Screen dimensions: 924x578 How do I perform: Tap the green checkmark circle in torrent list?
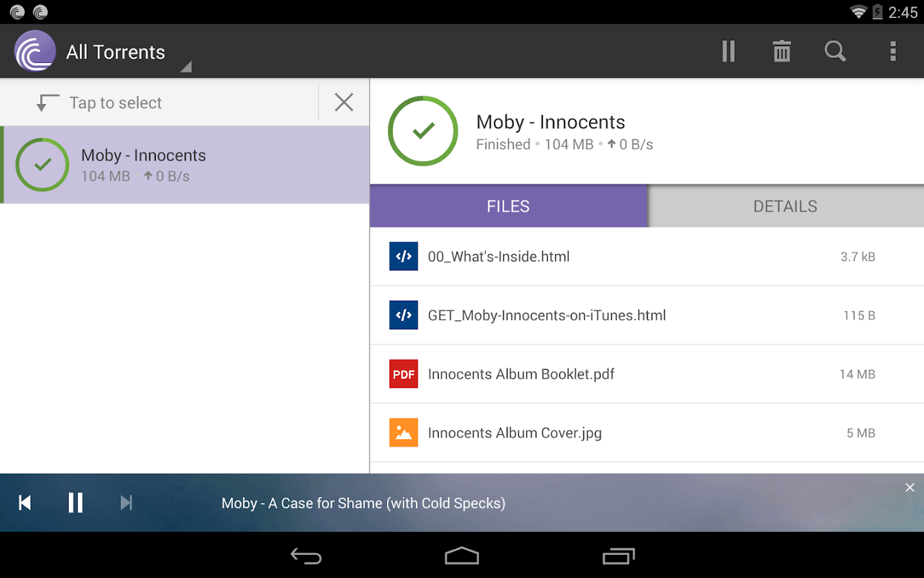tap(42, 165)
